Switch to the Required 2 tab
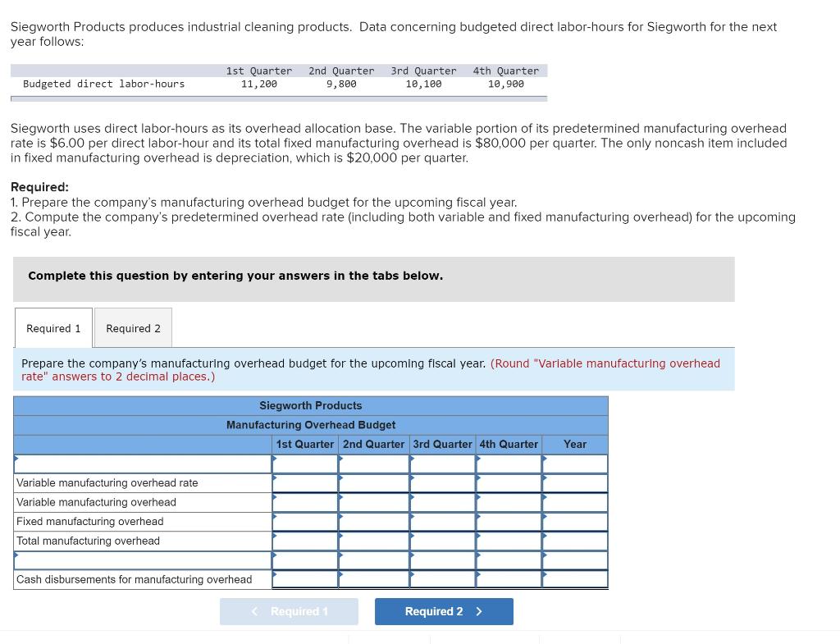The height and width of the screenshot is (644, 840). (133, 327)
